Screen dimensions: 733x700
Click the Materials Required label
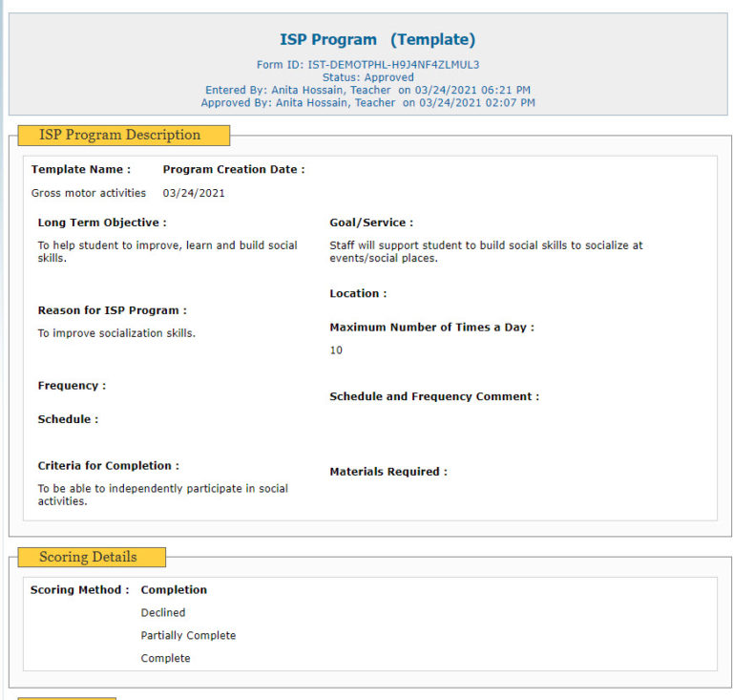[x=388, y=472]
